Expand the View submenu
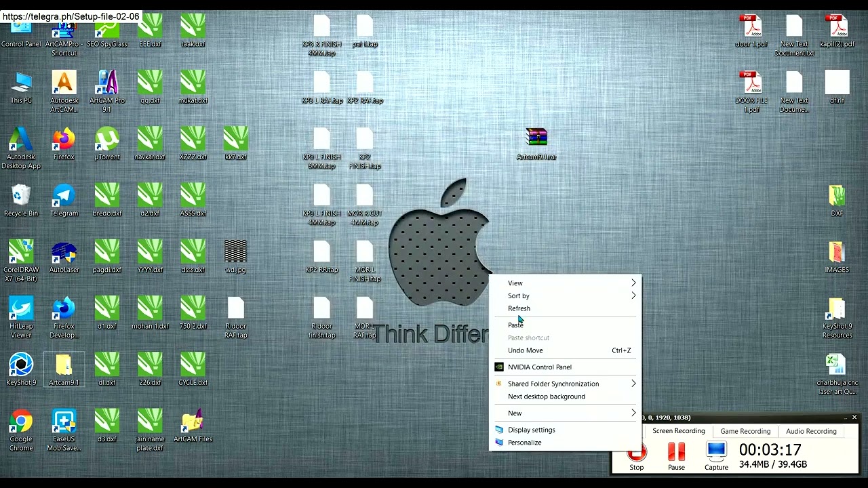 [566, 283]
